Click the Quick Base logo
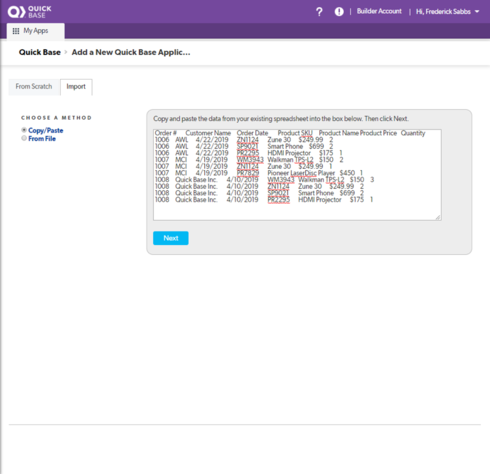 [x=30, y=12]
